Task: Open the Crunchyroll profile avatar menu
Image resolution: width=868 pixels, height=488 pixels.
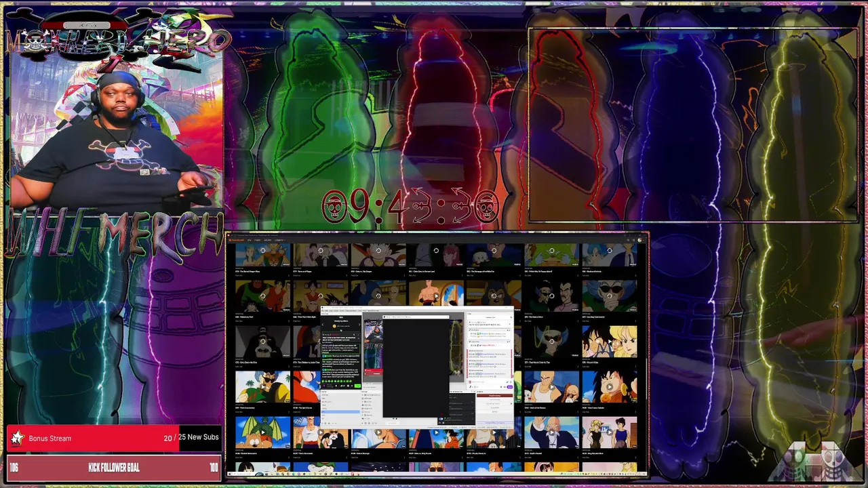Action: point(639,240)
